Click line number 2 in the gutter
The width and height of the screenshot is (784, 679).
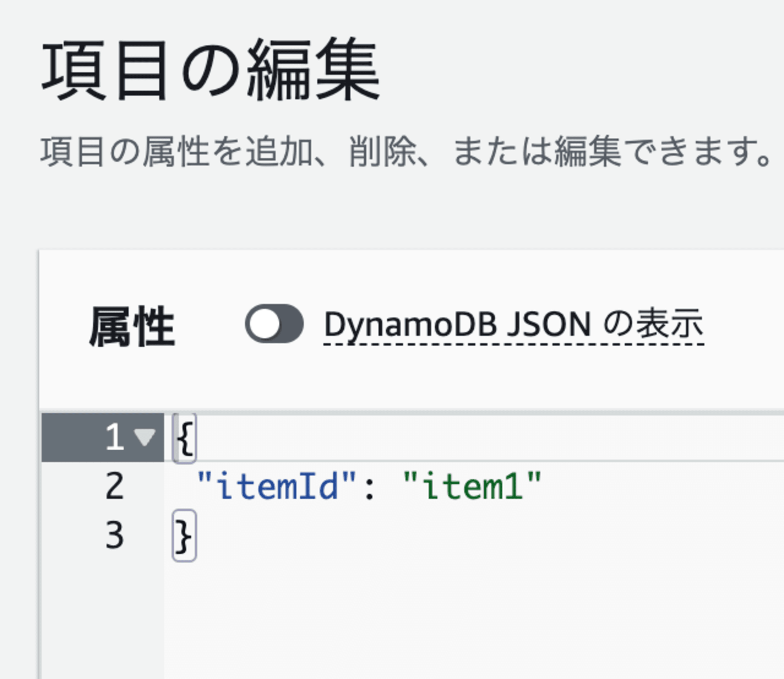pos(114,486)
